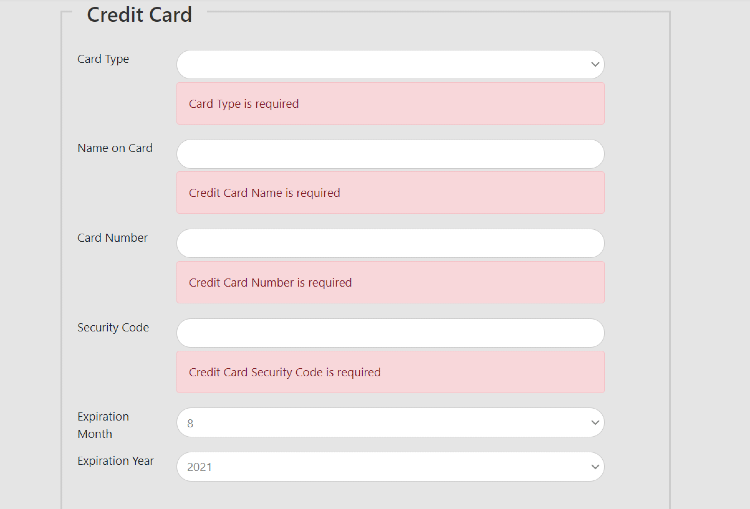
Task: Click into the Security Code field
Action: pyautogui.click(x=390, y=333)
